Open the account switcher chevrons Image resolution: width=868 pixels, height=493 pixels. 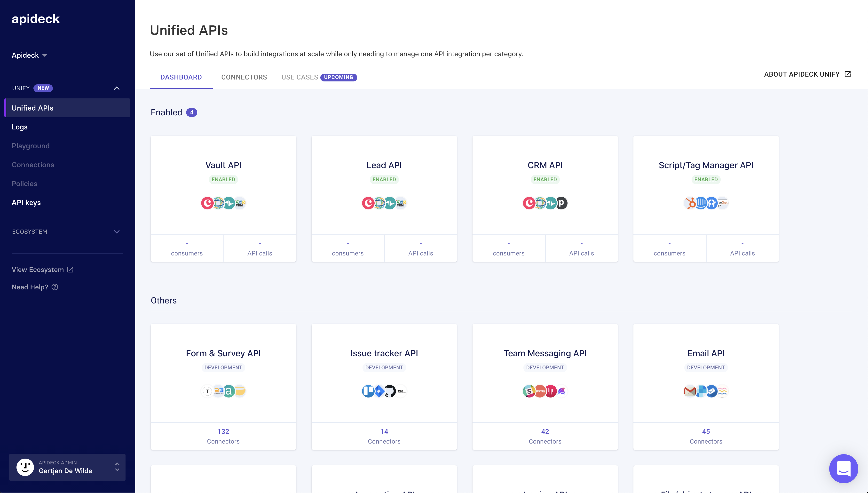point(117,467)
